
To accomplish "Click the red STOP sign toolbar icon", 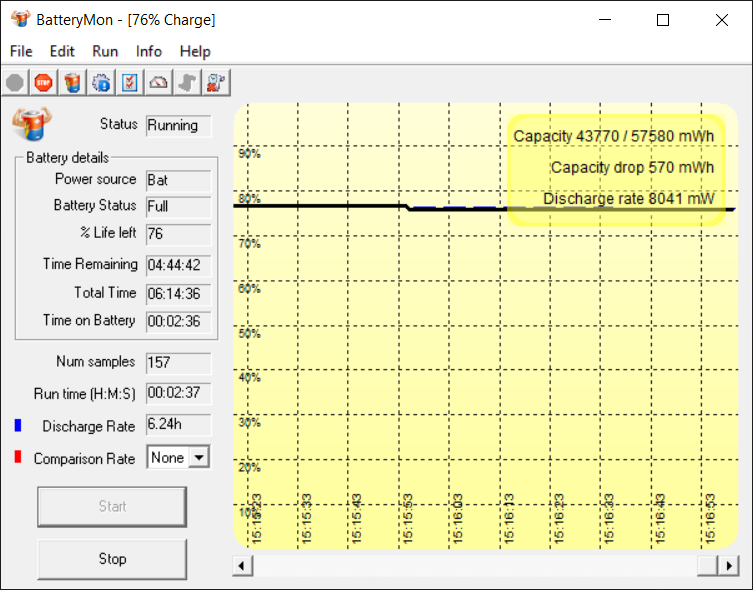I will pos(44,83).
